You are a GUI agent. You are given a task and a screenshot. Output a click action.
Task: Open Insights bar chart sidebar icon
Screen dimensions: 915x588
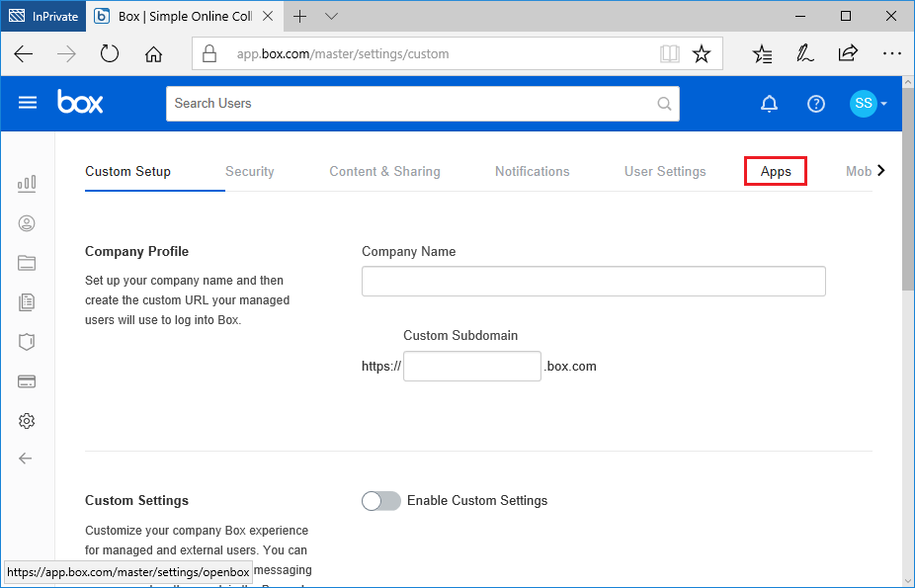click(x=27, y=184)
